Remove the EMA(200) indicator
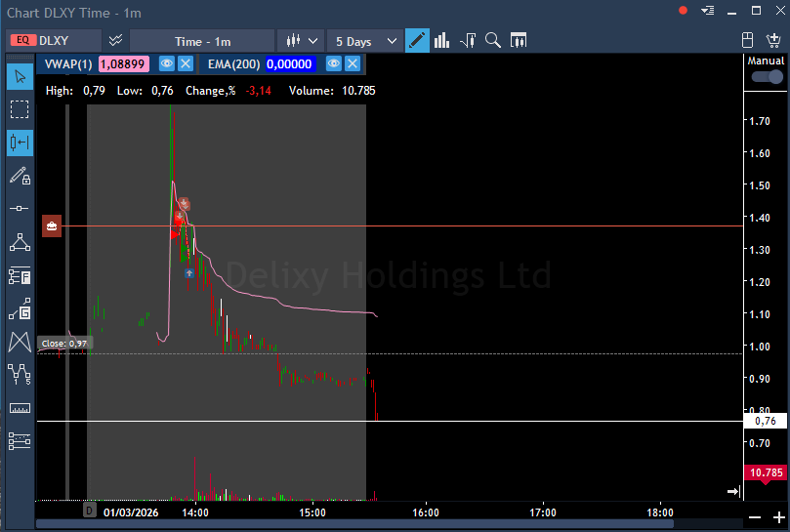790x532 pixels. 353,64
